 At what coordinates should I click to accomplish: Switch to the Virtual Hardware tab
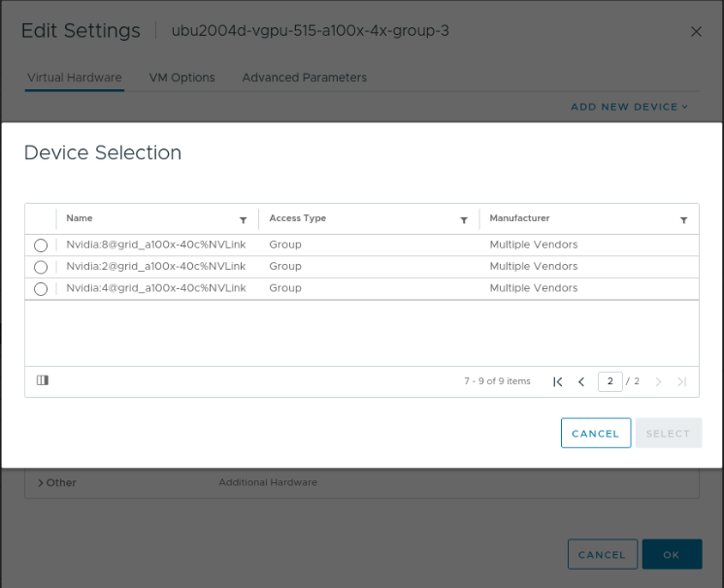75,78
